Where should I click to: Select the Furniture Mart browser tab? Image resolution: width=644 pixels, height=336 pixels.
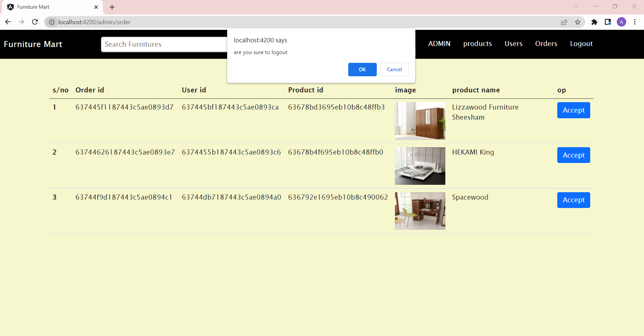tap(52, 7)
